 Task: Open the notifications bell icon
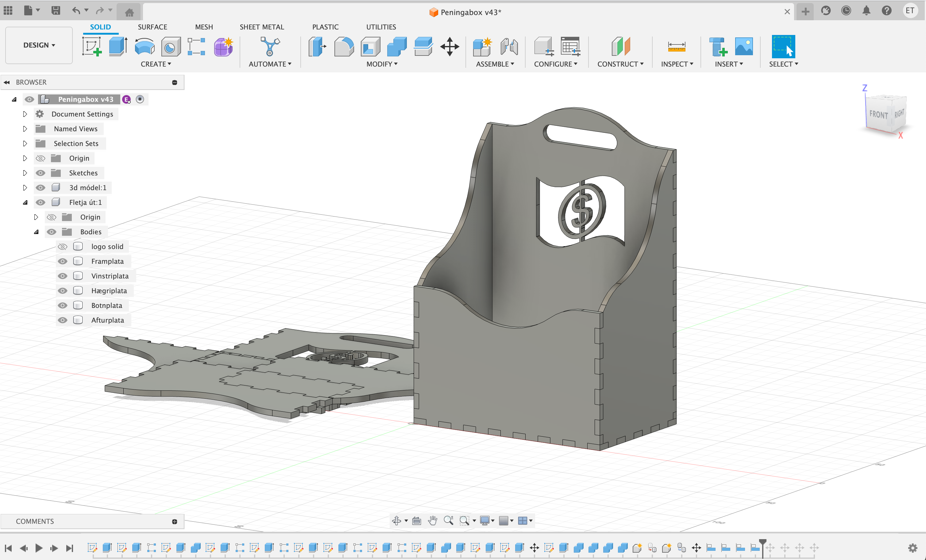pos(866,10)
